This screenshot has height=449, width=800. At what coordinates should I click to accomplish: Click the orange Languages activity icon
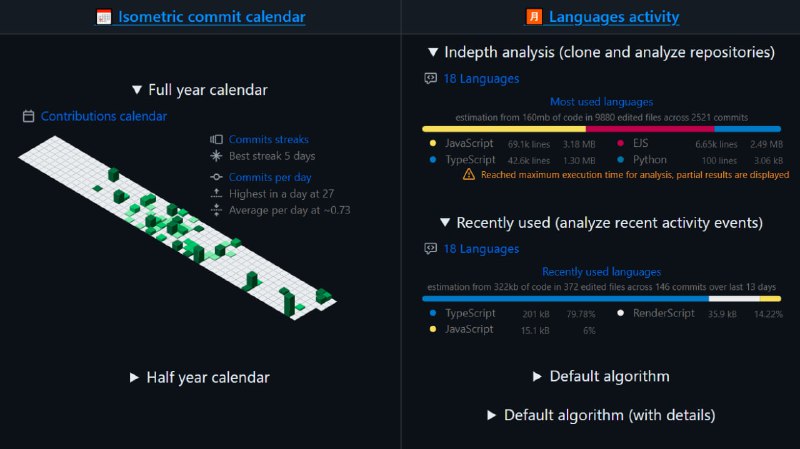point(534,17)
